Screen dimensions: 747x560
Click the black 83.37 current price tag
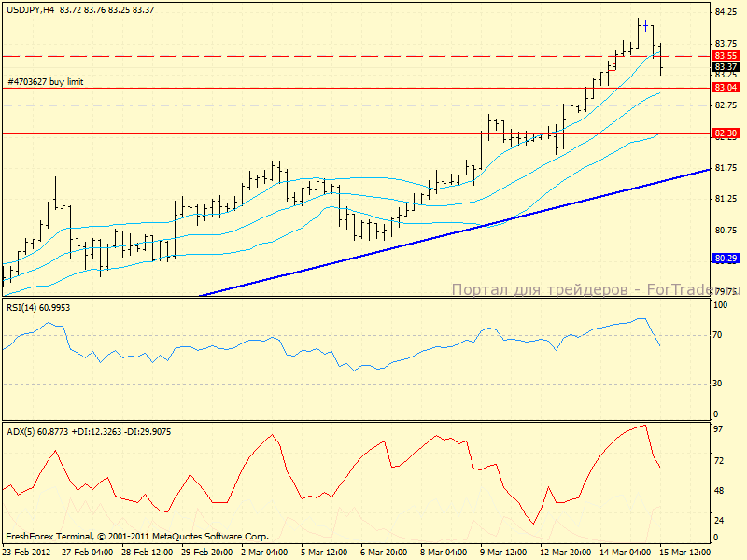pyautogui.click(x=726, y=67)
